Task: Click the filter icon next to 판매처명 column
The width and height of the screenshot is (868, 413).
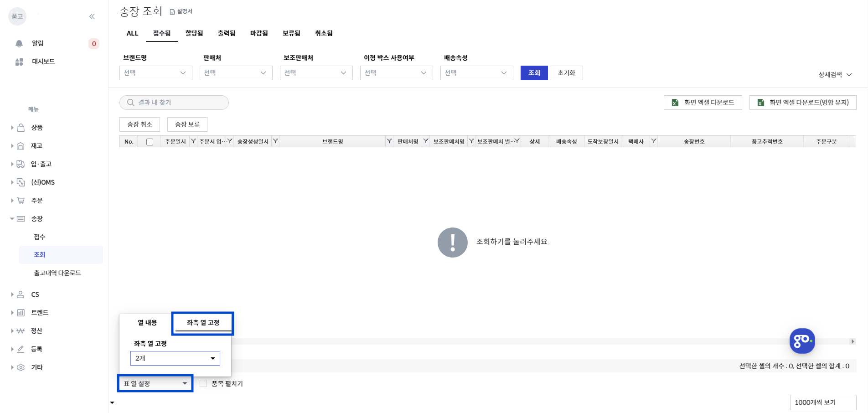Action: [426, 141]
